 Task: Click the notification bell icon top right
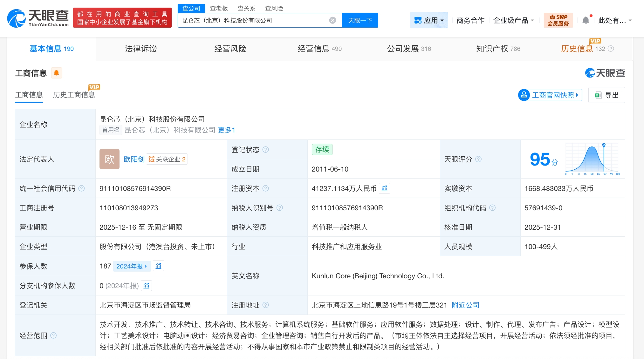click(x=586, y=20)
